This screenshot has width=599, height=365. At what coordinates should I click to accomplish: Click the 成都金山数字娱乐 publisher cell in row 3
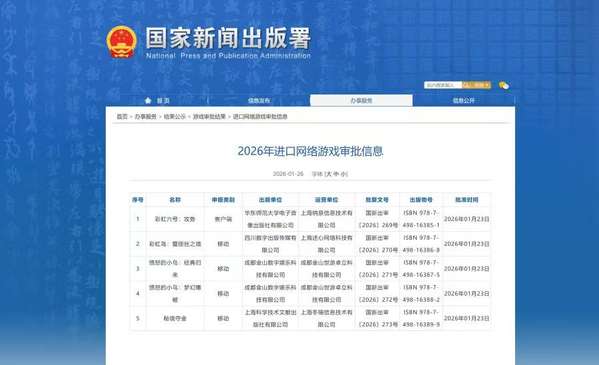pyautogui.click(x=270, y=269)
